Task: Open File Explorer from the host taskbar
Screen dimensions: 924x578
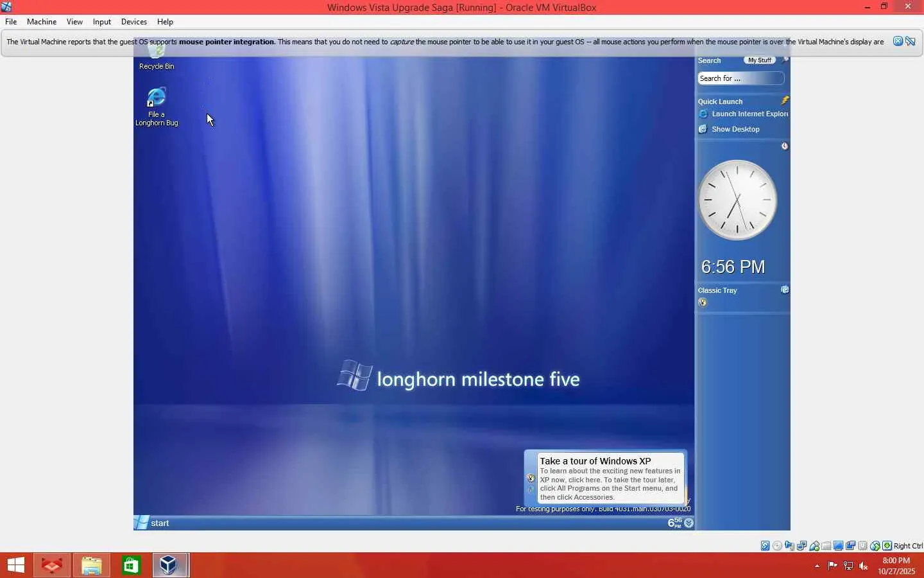Action: click(x=91, y=565)
